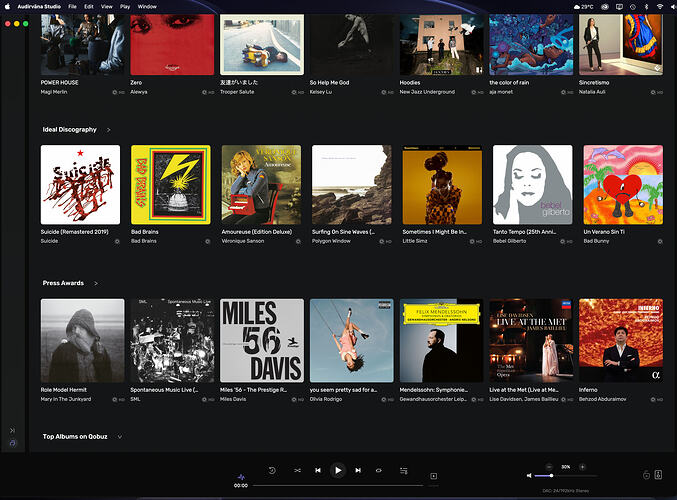The width and height of the screenshot is (677, 500).
Task: Click the Natalia Auli artist name
Action: point(592,92)
